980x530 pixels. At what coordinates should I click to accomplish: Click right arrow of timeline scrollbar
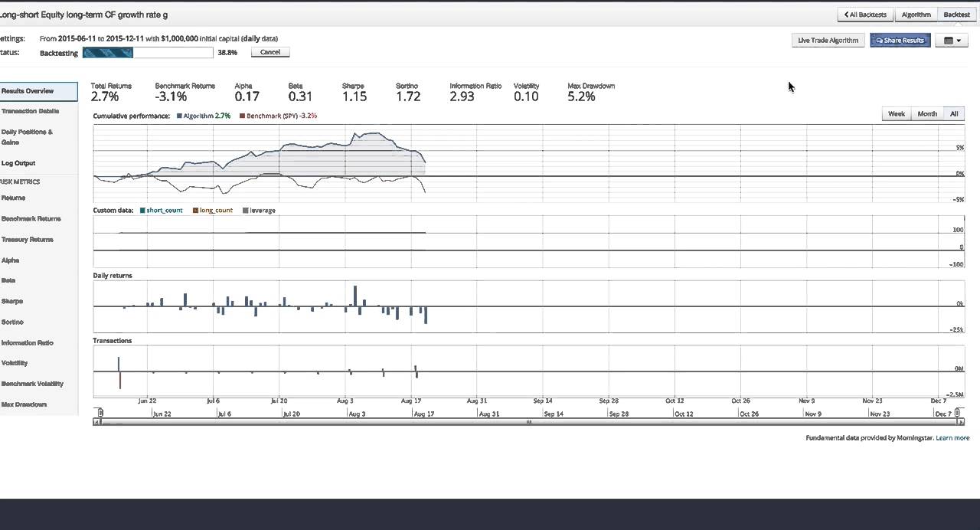(962, 422)
